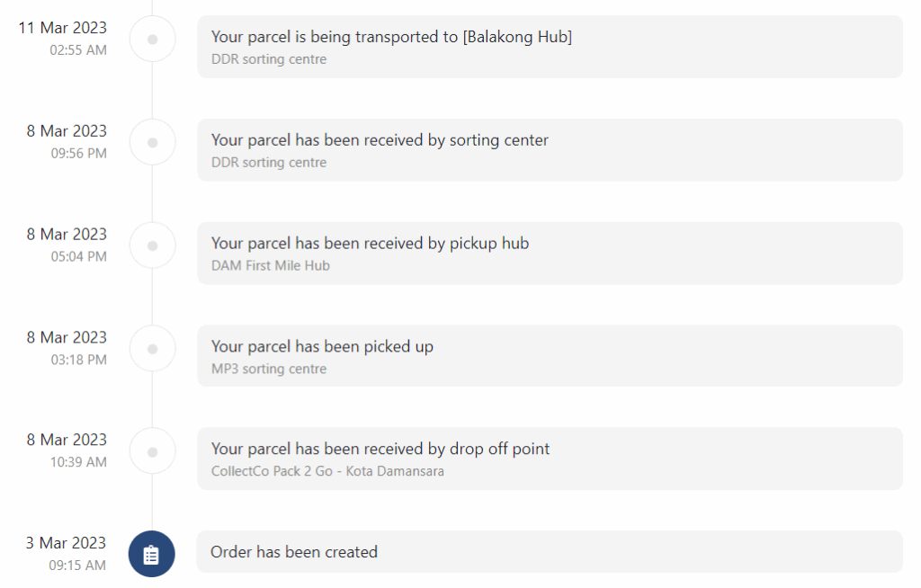Click the DAM First Mile Hub location text
This screenshot has width=921, height=588.
pyautogui.click(x=270, y=265)
